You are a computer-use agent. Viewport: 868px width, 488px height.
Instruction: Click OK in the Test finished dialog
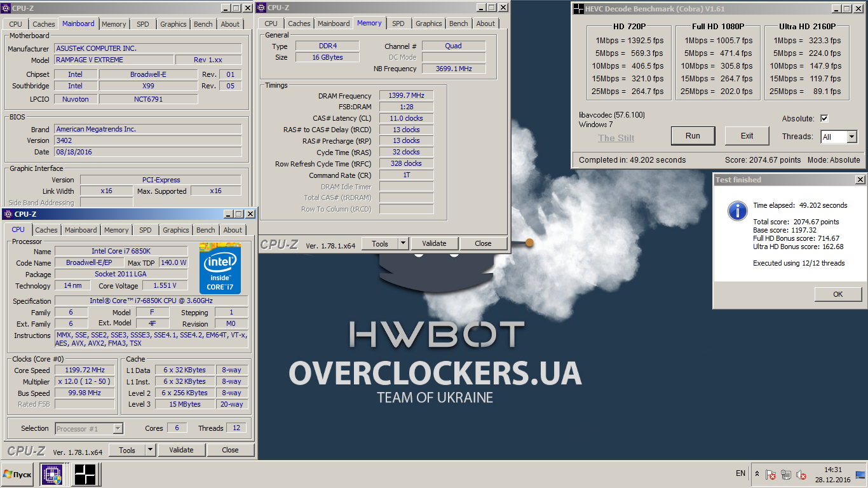(x=837, y=294)
